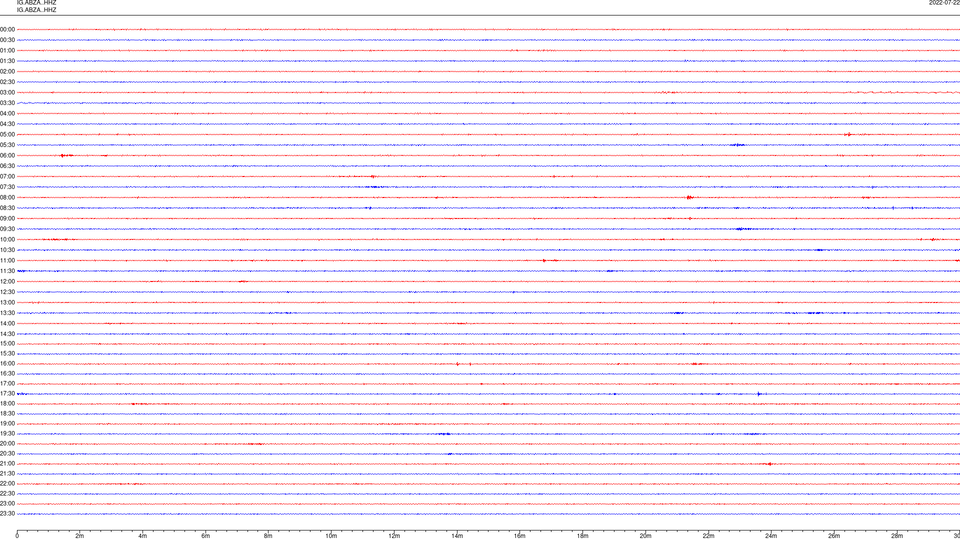Select the 18:00 time label
This screenshot has height=540, width=960.
[7, 404]
